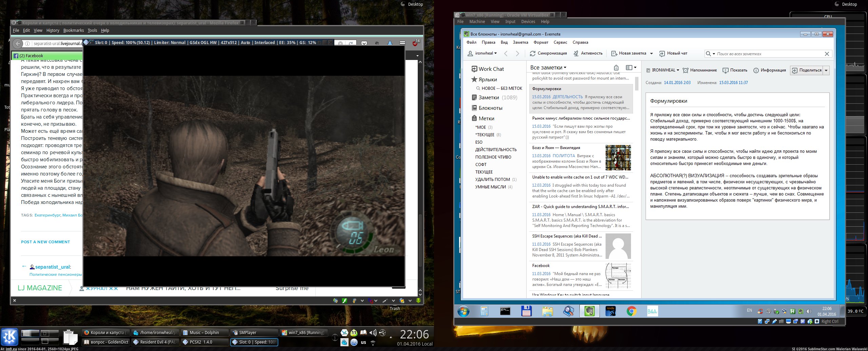Click Екатеринбург tag link
The height and width of the screenshot is (351, 868).
click(47, 215)
